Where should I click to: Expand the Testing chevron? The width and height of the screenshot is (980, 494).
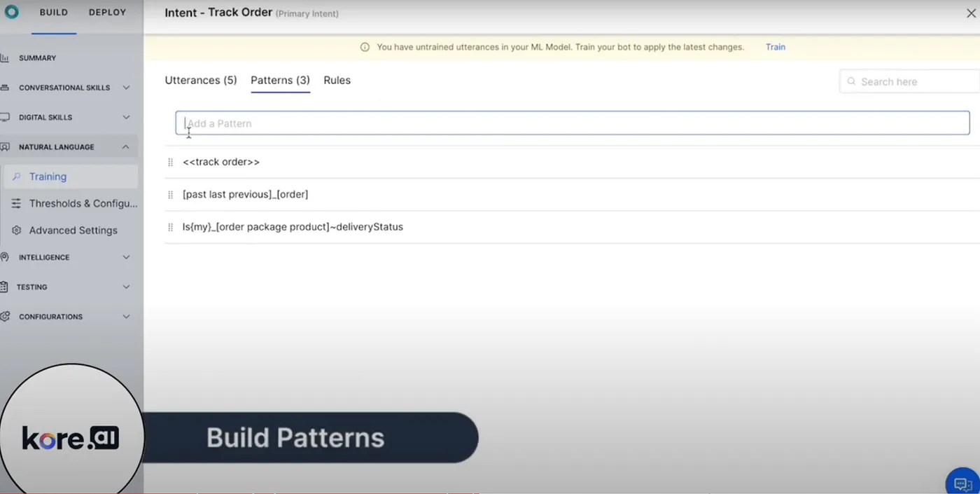coord(126,287)
